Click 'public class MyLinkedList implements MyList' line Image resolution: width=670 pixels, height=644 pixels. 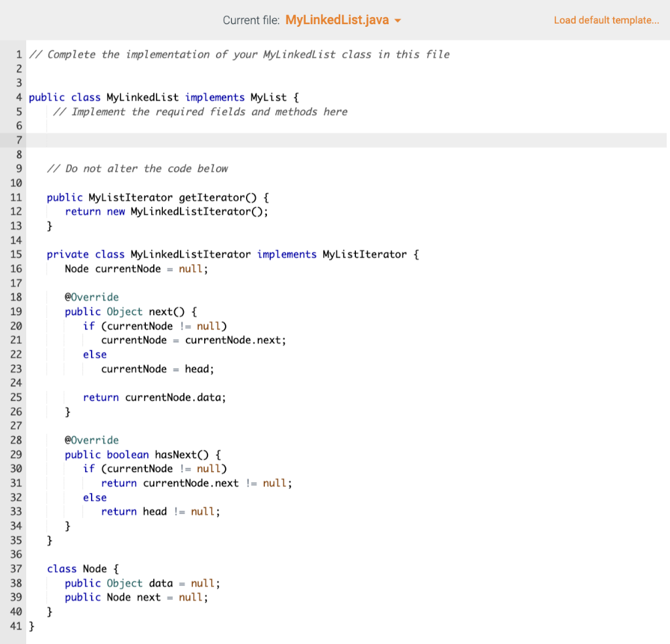164,97
